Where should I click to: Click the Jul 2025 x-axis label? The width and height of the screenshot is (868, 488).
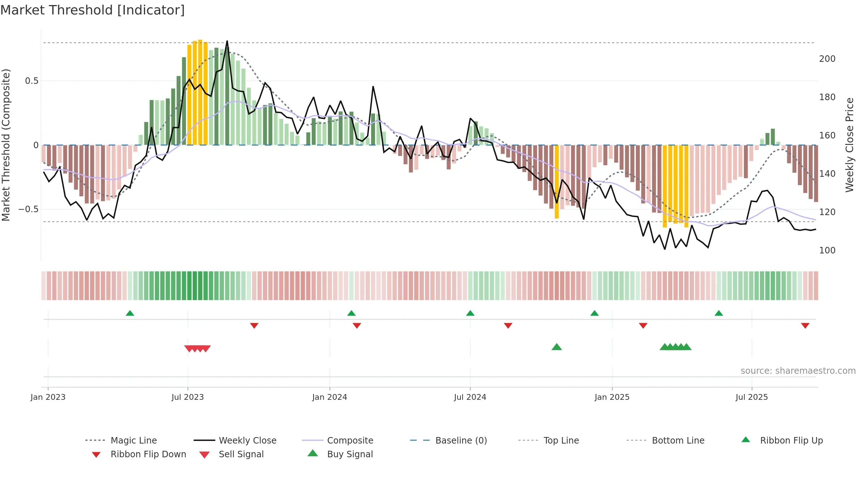[x=752, y=397]
